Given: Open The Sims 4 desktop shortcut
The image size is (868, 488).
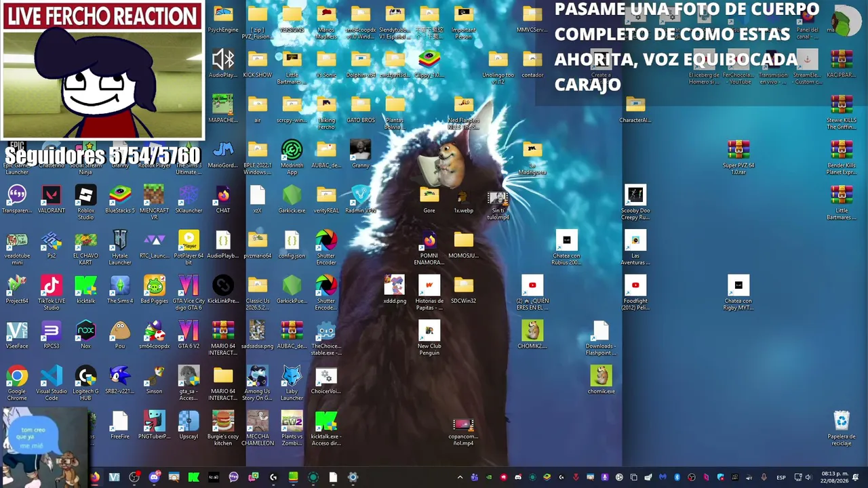Looking at the screenshot, I should pos(120,289).
